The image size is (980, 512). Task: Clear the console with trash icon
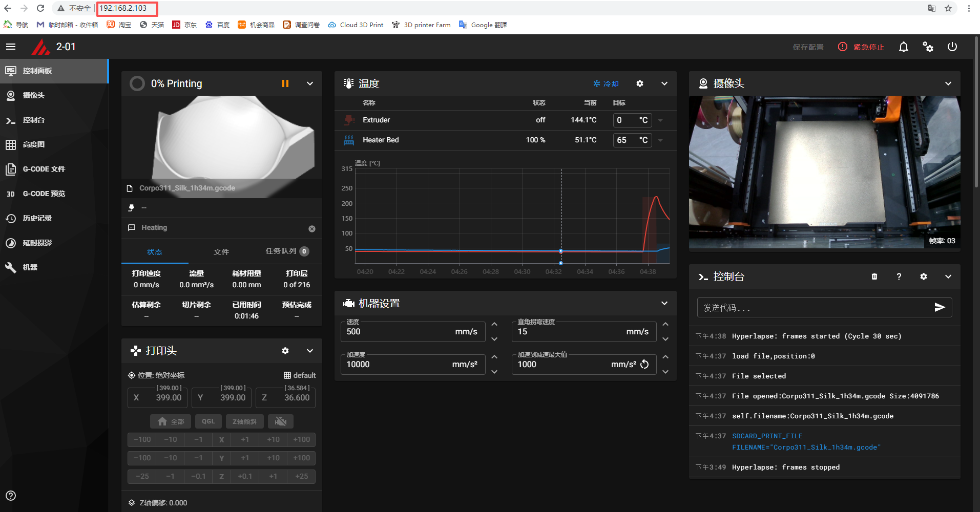coord(874,276)
